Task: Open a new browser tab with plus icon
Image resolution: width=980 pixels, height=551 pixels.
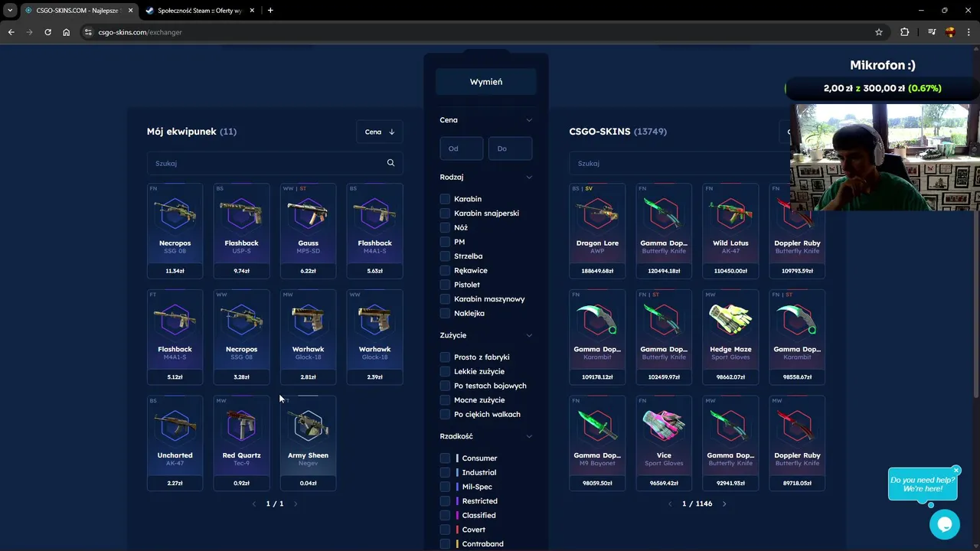Action: (x=270, y=11)
